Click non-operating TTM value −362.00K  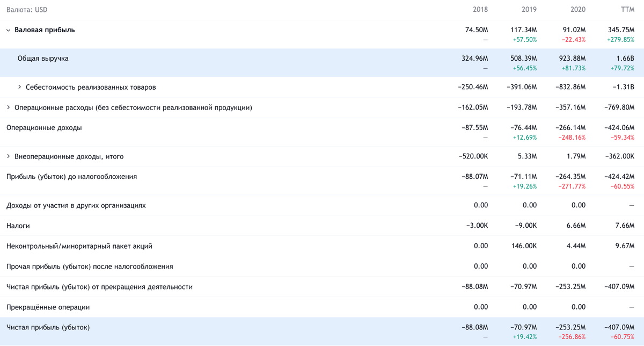click(x=619, y=156)
